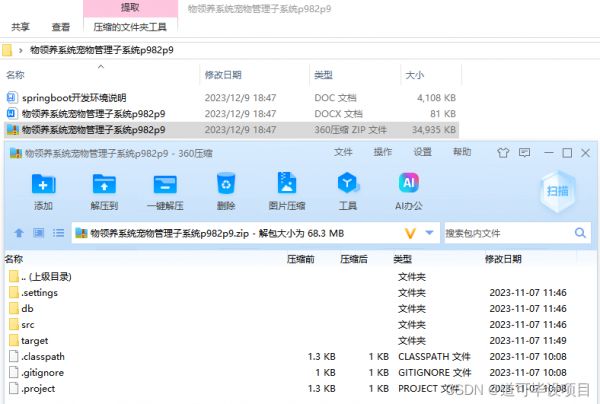
Task: Sort archive list by 修改日期 column
Action: pyautogui.click(x=503, y=259)
